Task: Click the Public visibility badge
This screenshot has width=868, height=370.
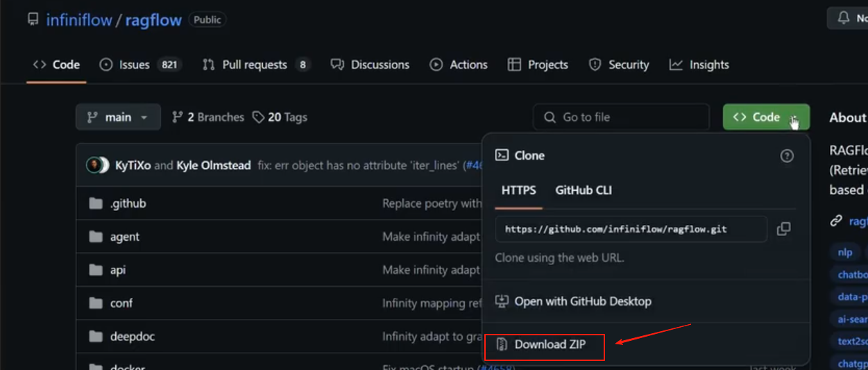Action: [x=207, y=20]
